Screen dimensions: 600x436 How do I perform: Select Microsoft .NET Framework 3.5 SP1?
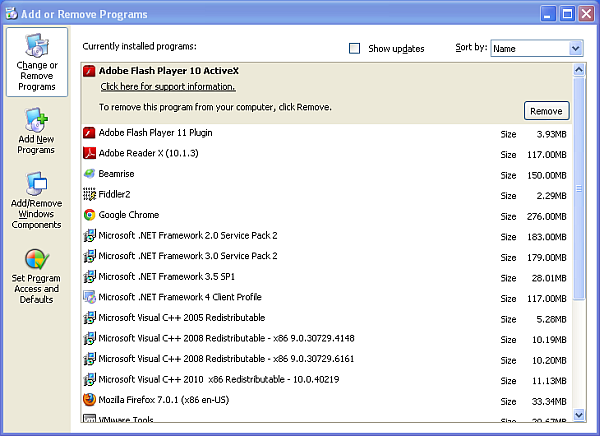click(x=327, y=277)
